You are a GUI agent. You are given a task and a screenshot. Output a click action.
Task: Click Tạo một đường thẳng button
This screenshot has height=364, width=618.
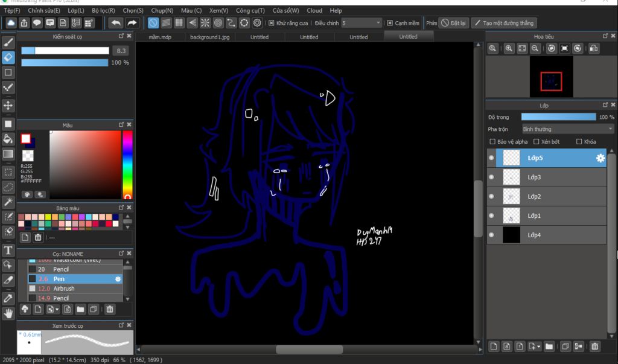(504, 23)
